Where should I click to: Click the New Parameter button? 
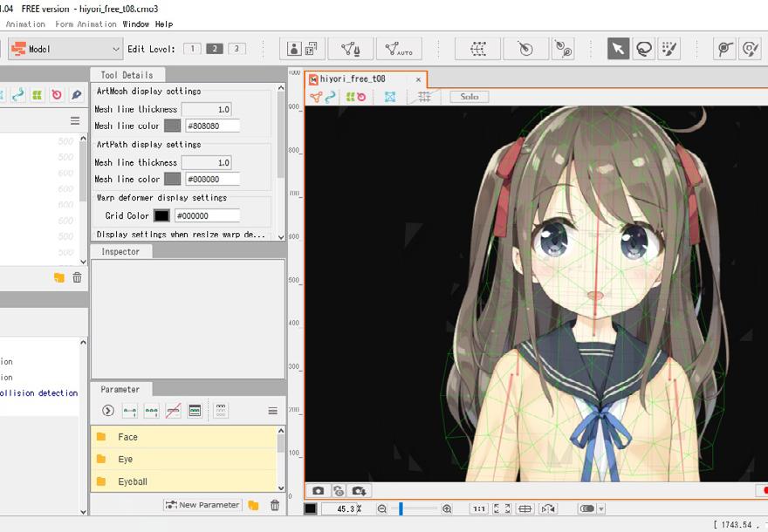coord(202,505)
